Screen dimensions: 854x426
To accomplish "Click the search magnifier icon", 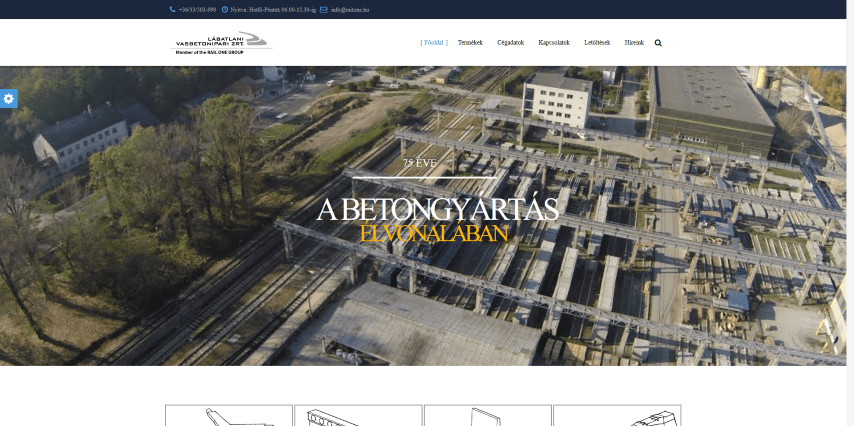I will coord(658,43).
